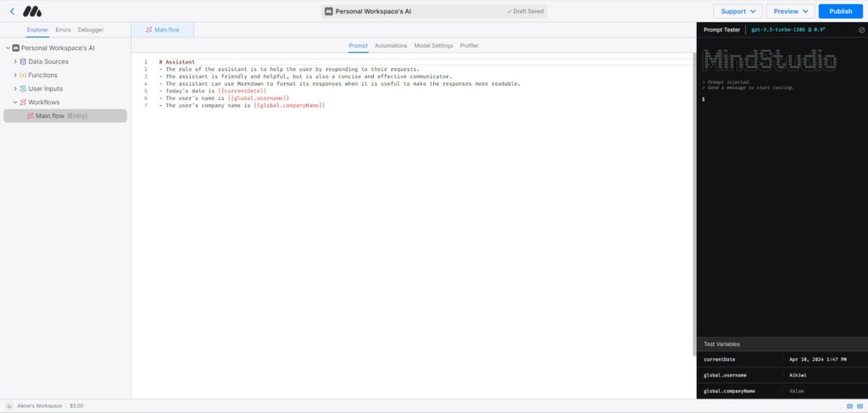The image size is (868, 413).
Task: Select the Data Sources tree label
Action: coord(48,61)
